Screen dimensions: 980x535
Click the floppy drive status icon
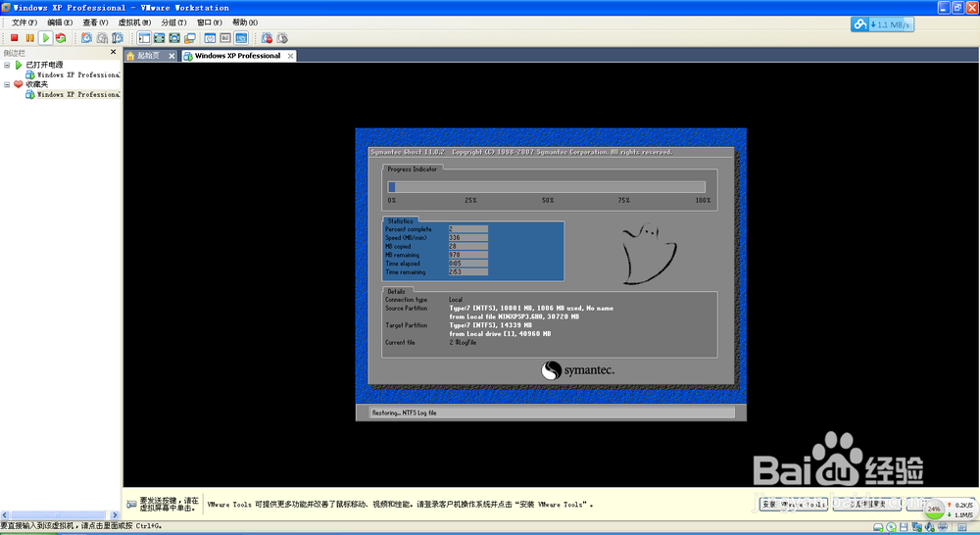click(904, 527)
